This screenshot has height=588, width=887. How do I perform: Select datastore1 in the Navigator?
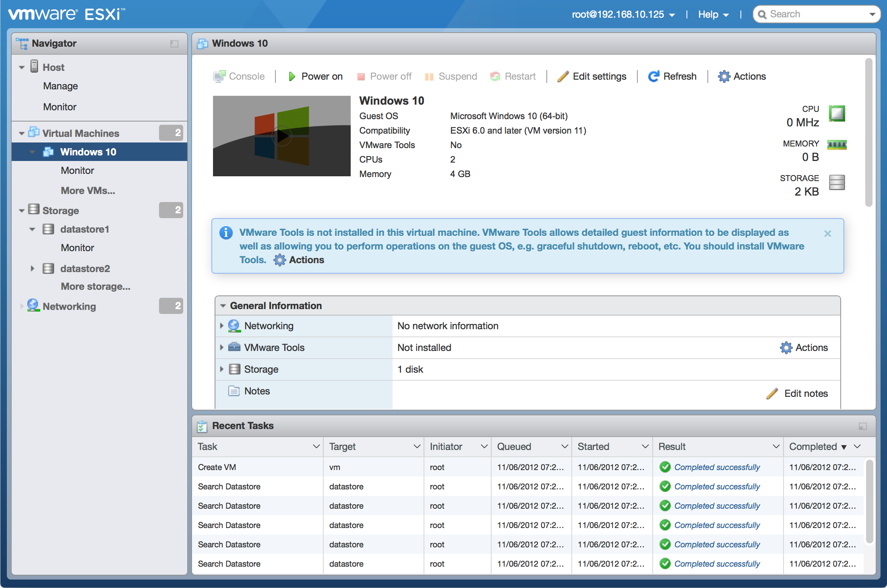coord(85,229)
